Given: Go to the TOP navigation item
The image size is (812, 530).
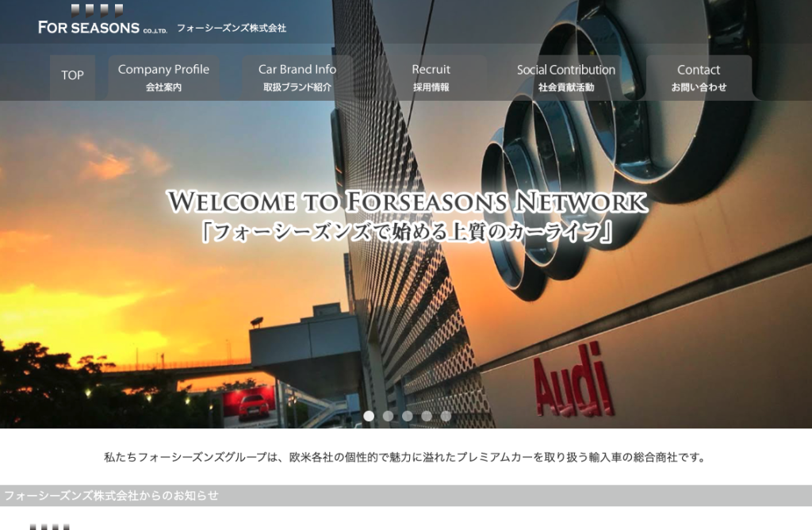Looking at the screenshot, I should coord(72,76).
